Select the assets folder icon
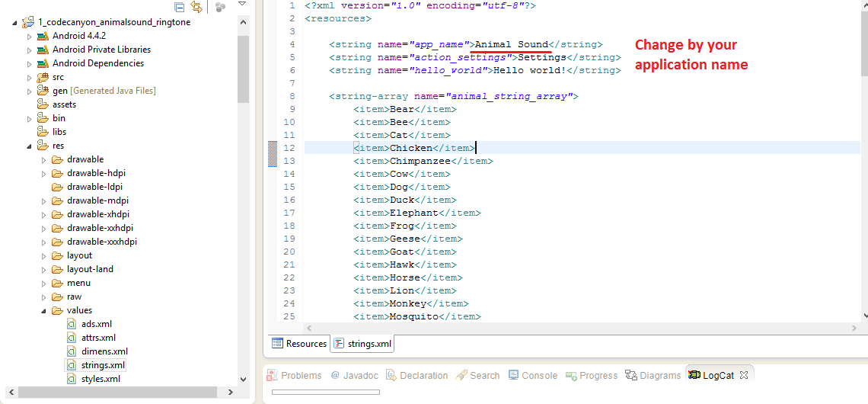This screenshot has height=404, width=868. point(43,104)
